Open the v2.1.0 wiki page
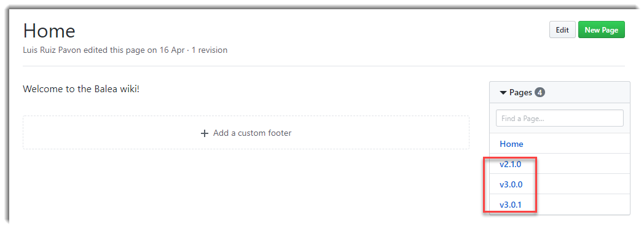This screenshot has width=644, height=228. (x=510, y=164)
